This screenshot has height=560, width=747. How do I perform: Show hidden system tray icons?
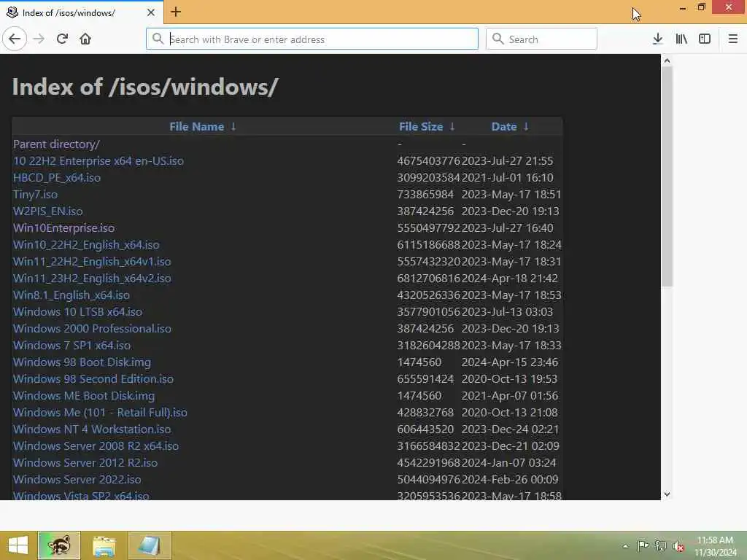pyautogui.click(x=625, y=546)
